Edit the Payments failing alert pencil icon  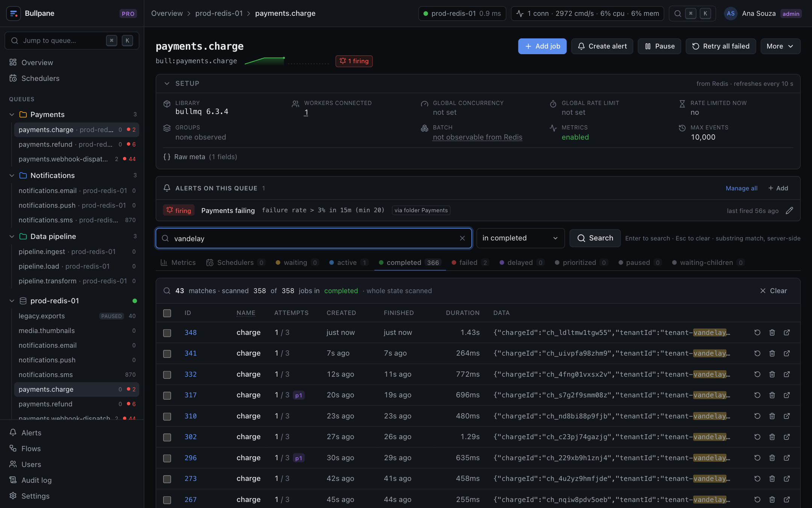[789, 211]
